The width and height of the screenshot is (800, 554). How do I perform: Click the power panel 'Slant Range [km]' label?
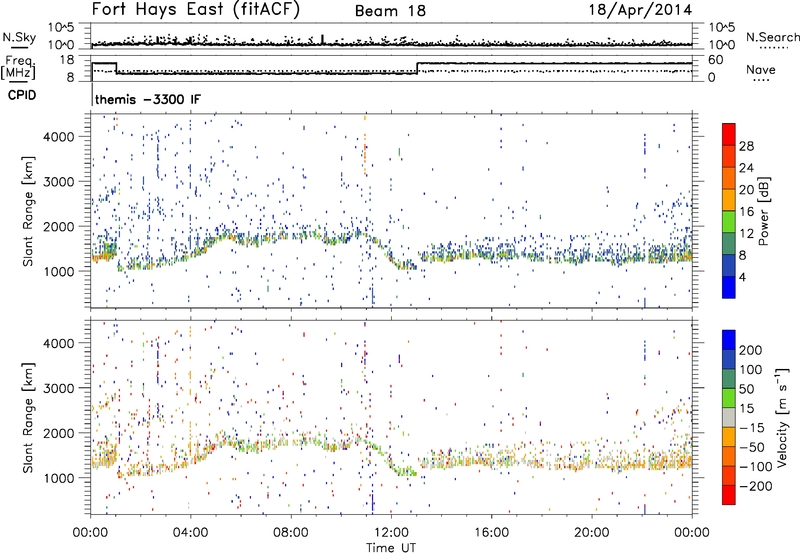[28, 211]
